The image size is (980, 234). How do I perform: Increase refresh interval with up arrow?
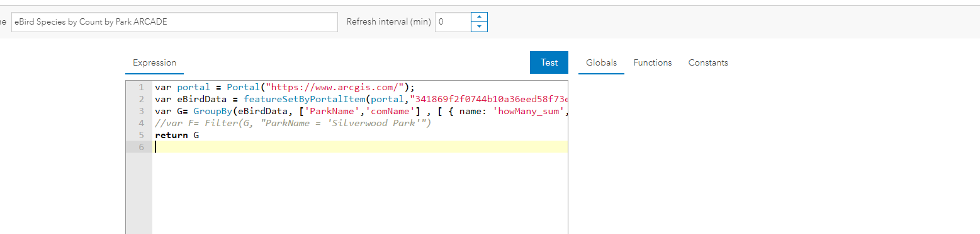[x=479, y=16]
